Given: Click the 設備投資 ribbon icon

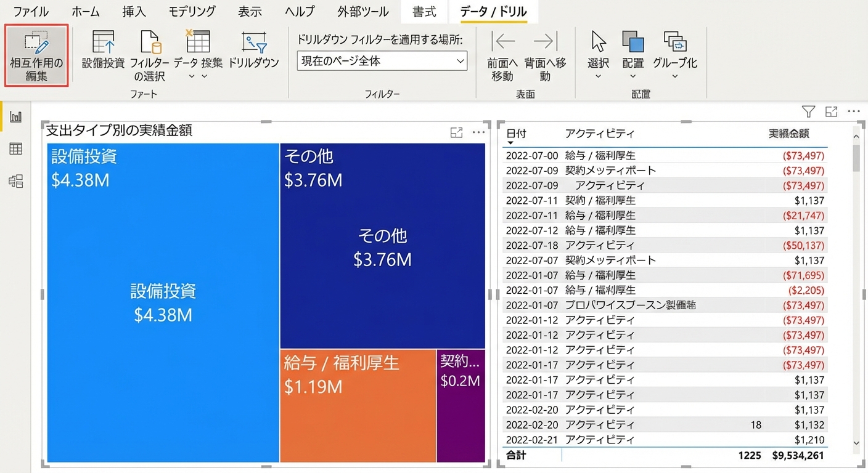Looking at the screenshot, I should click(104, 42).
